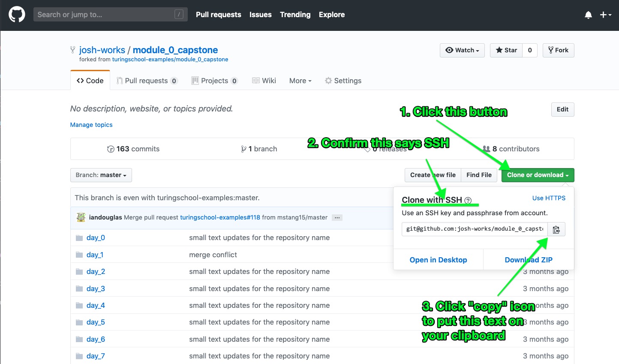Screen dimensions: 619x364
Task: Open the notifications bell
Action: (x=589, y=15)
